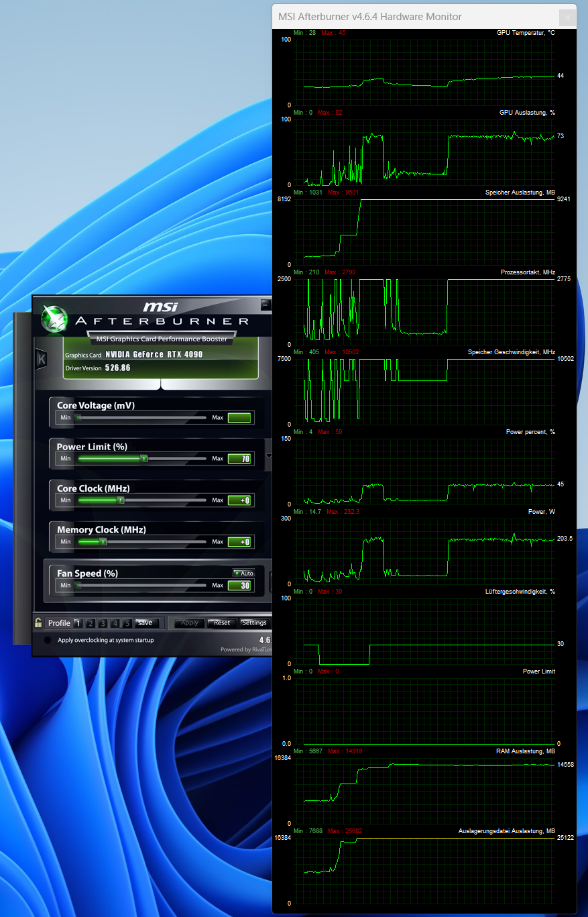Screen dimensions: 588x917
Task: Click the 'Profile' label text
Action: (x=59, y=623)
